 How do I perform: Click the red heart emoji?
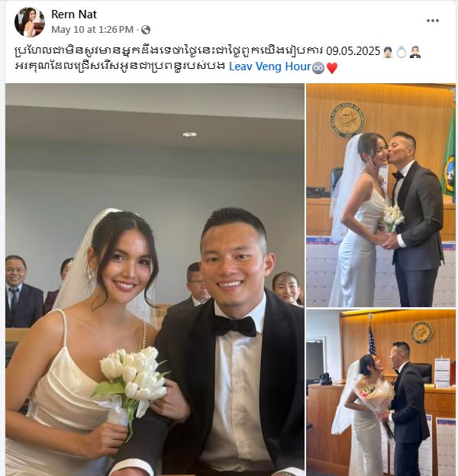tap(332, 67)
